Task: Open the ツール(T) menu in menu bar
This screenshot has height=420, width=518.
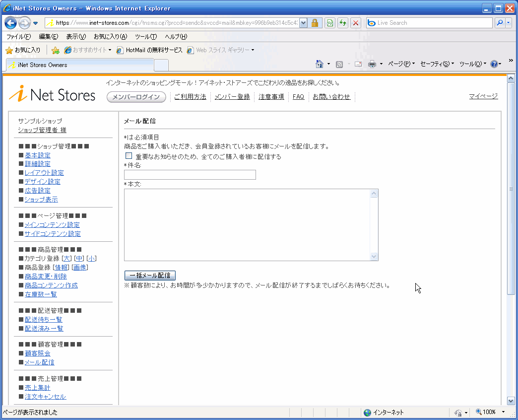Action: pos(145,37)
